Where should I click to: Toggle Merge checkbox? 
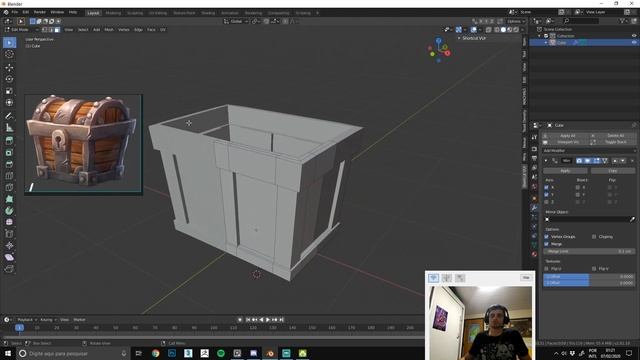pyautogui.click(x=547, y=244)
